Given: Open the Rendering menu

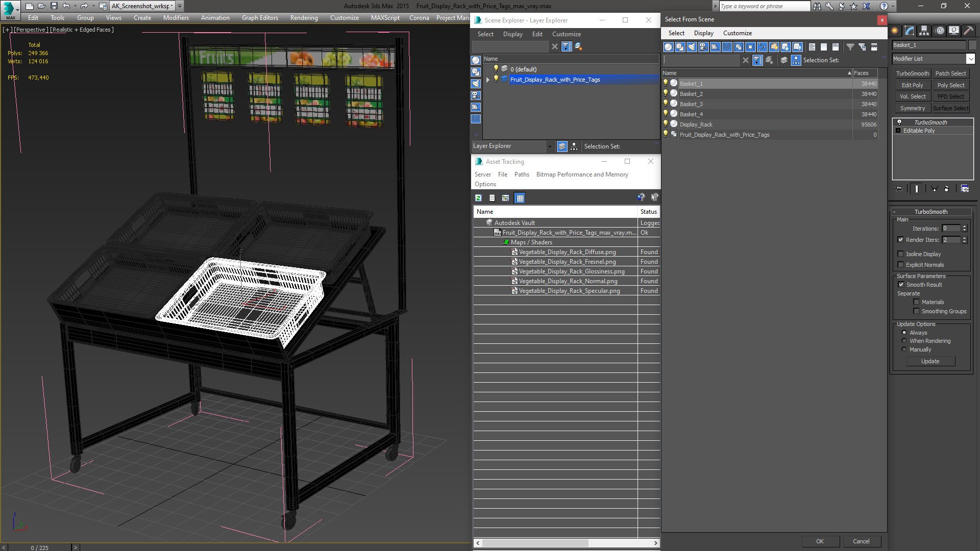Looking at the screenshot, I should coord(304,17).
